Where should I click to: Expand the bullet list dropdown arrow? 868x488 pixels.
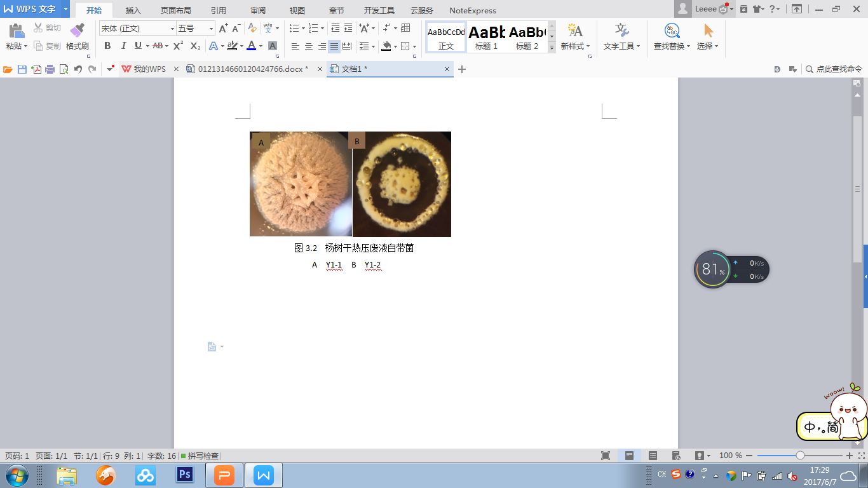click(303, 29)
